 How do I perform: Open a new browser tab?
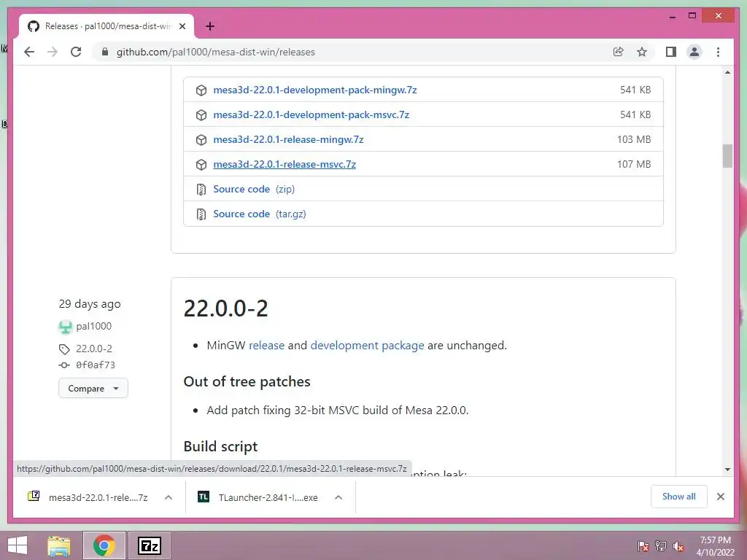pos(209,26)
